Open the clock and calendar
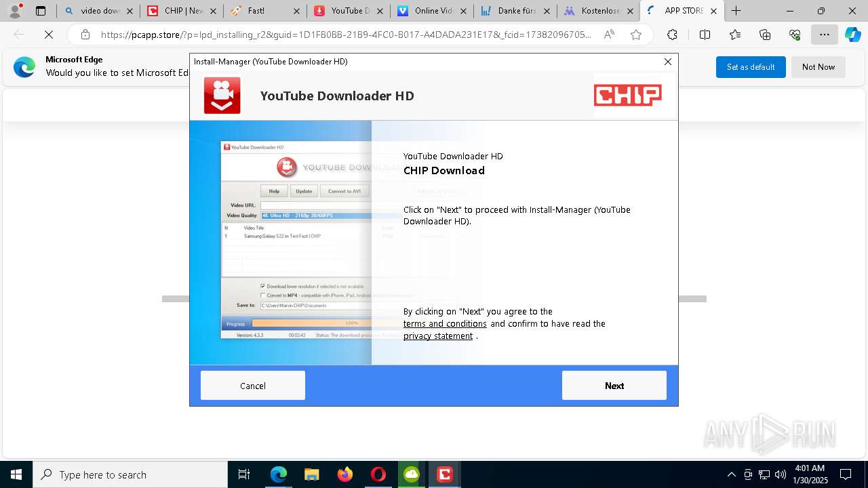The image size is (868, 488). click(x=810, y=474)
